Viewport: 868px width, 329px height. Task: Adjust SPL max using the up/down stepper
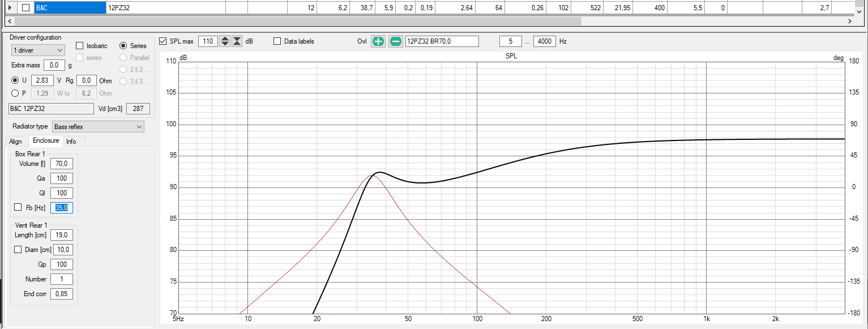tap(225, 41)
